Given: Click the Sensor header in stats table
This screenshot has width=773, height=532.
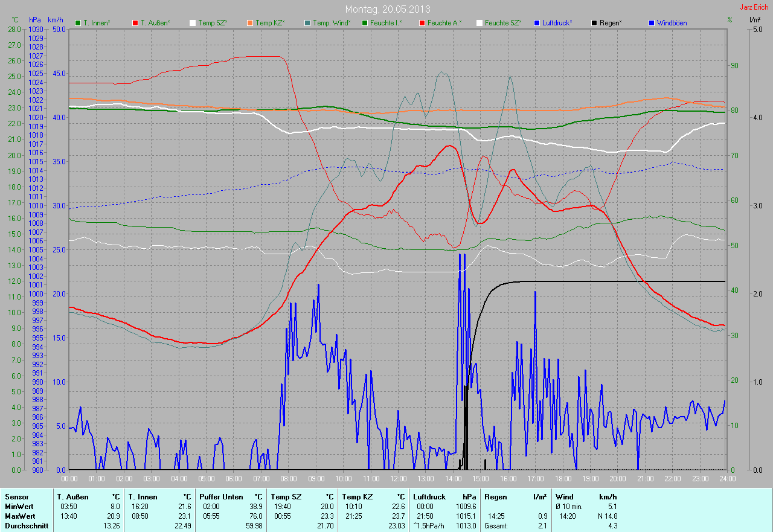Looking at the screenshot, I should 16,497.
